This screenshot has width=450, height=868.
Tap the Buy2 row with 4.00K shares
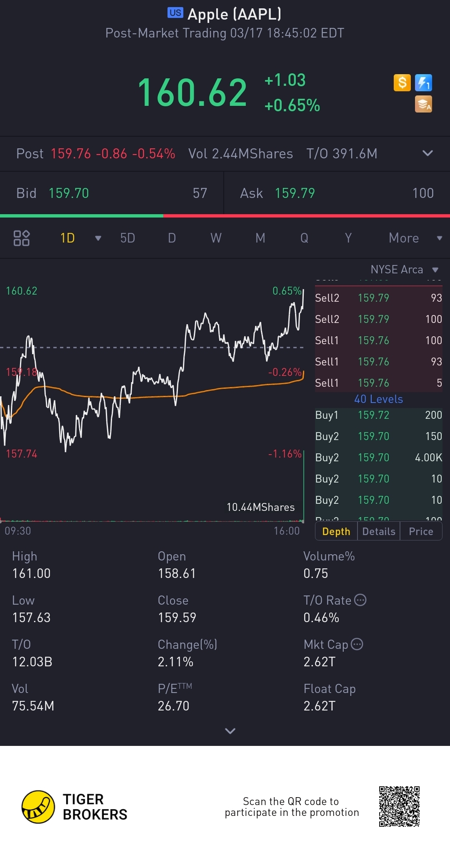tap(378, 458)
